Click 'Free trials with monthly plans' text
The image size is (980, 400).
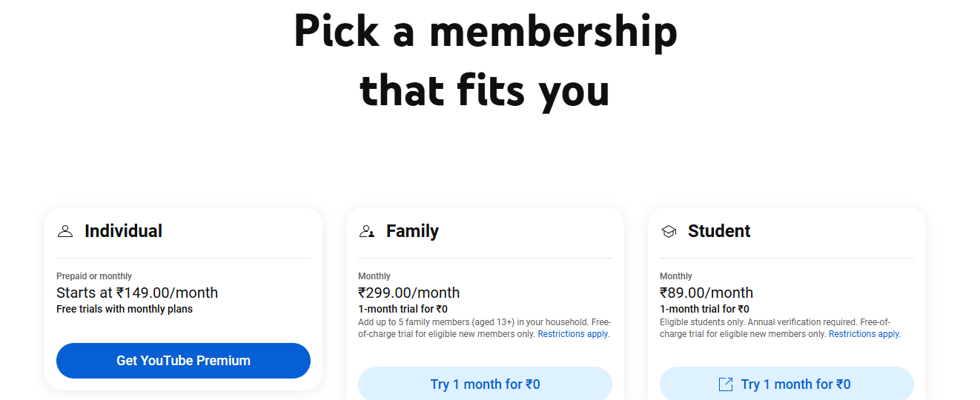click(125, 309)
